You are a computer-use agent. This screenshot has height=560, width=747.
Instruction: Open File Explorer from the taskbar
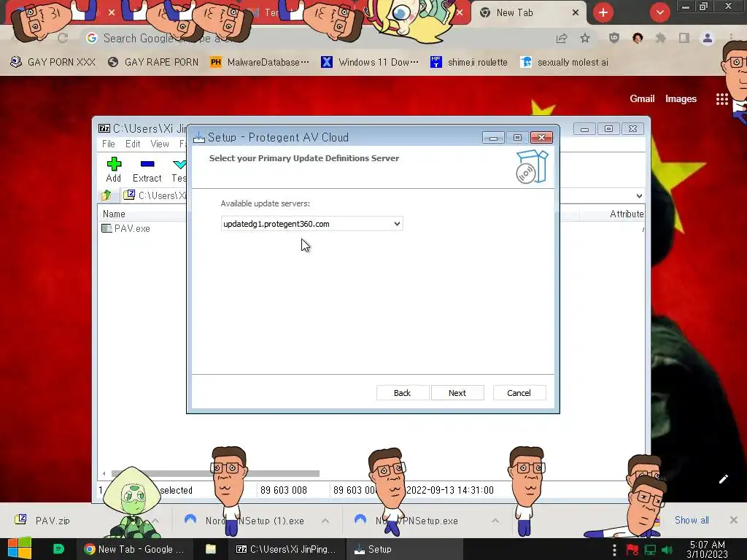tap(211, 550)
